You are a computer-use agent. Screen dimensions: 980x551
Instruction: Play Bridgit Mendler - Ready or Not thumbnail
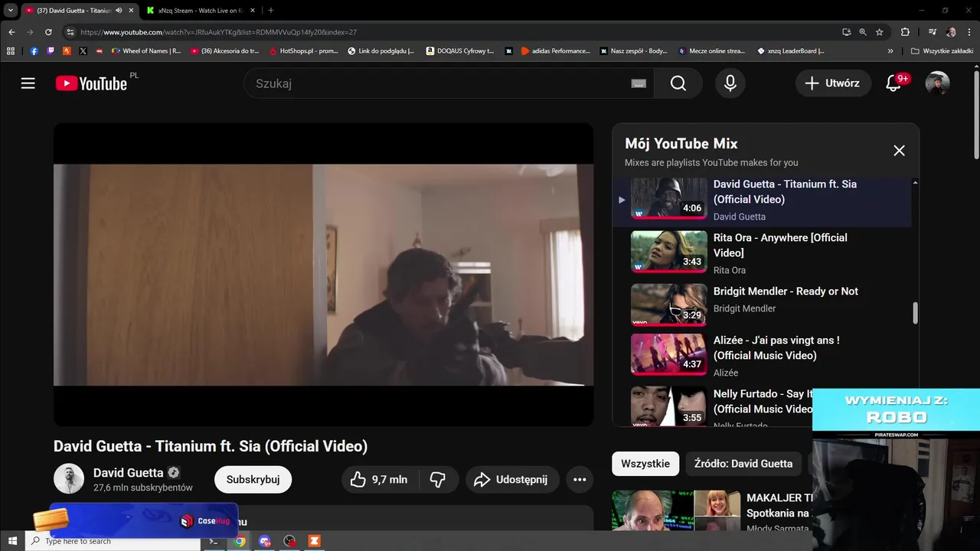(x=669, y=305)
